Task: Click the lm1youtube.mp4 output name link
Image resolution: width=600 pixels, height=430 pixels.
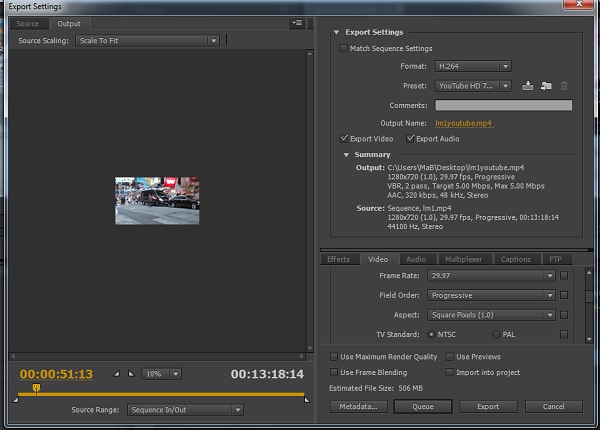Action: coord(464,123)
